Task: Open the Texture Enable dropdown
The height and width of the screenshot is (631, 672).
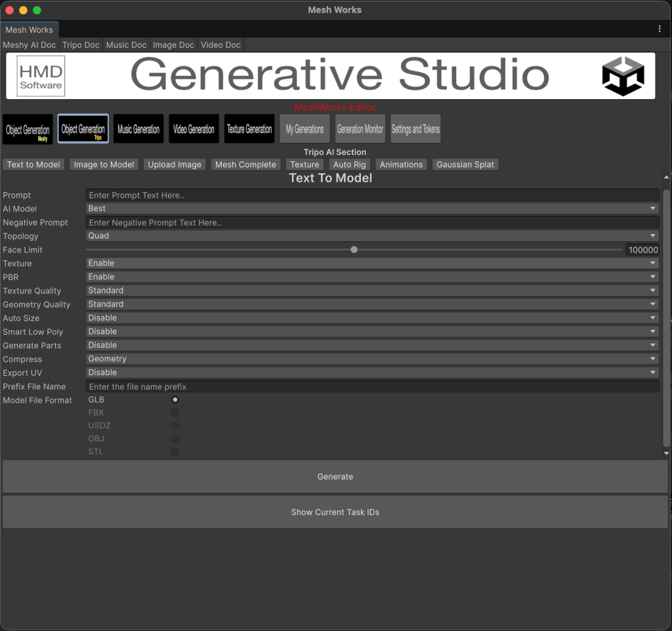Action: click(x=372, y=264)
